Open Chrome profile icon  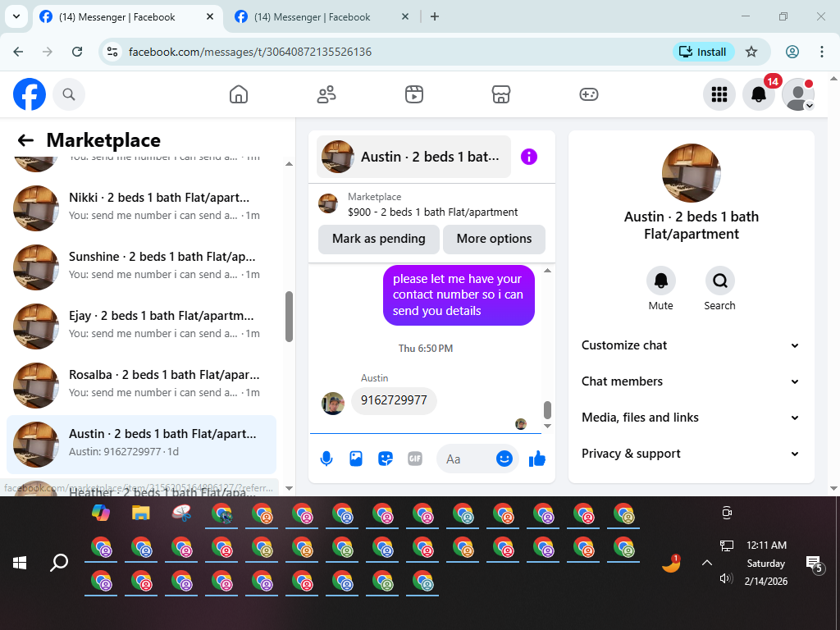pos(792,52)
